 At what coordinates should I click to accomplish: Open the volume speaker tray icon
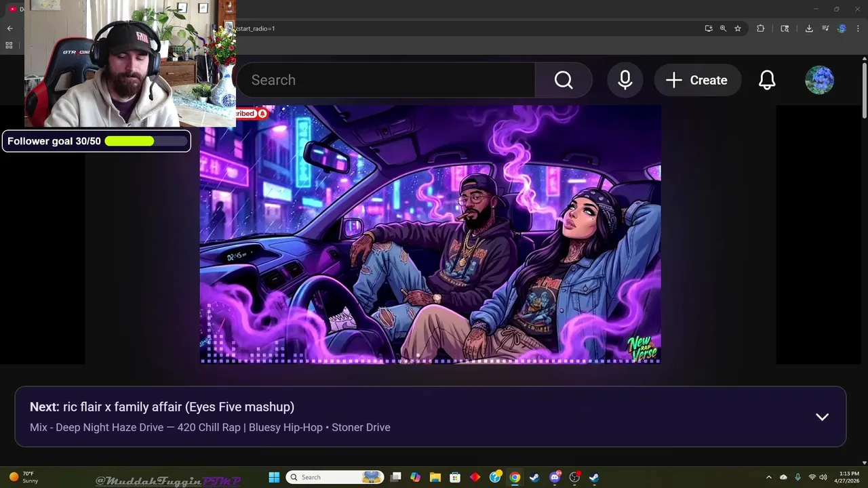[823, 477]
